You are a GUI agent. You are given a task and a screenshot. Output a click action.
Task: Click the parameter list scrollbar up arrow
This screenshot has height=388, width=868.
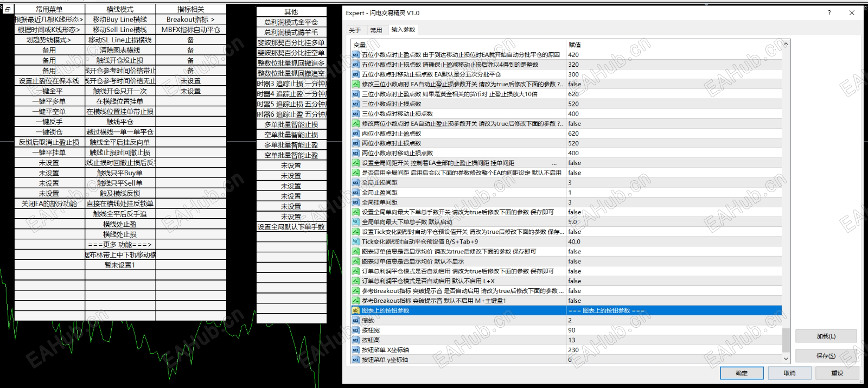(786, 44)
